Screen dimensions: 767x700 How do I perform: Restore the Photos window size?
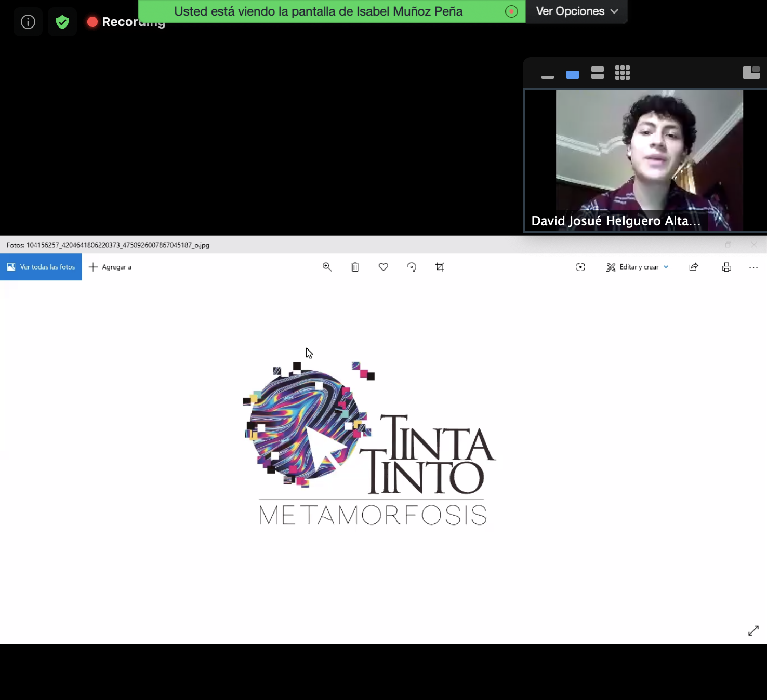(728, 245)
